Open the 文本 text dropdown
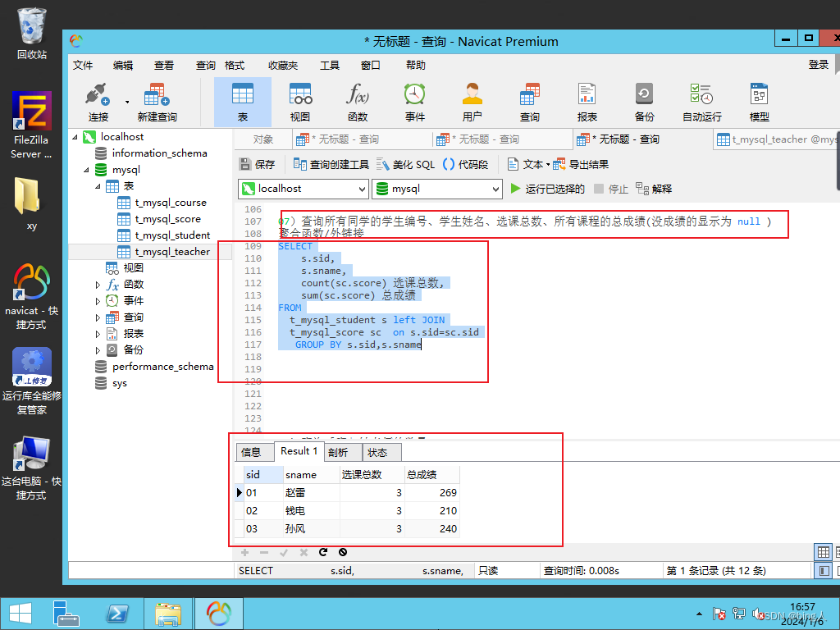 tap(528, 164)
